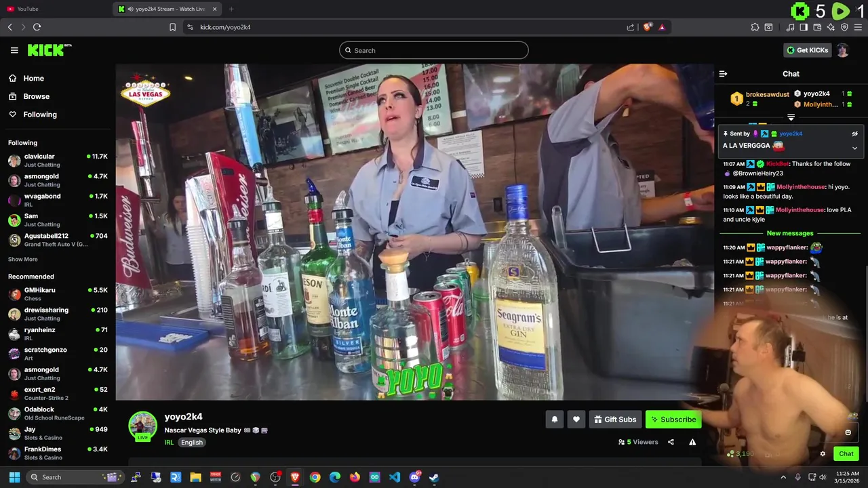Focus the Kick search field
This screenshot has width=868, height=488.
[434, 50]
